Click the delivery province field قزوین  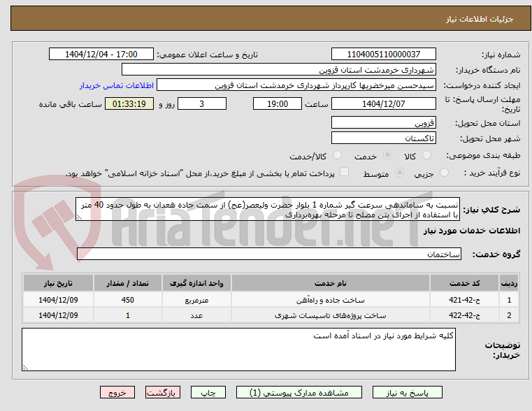tap(384, 122)
